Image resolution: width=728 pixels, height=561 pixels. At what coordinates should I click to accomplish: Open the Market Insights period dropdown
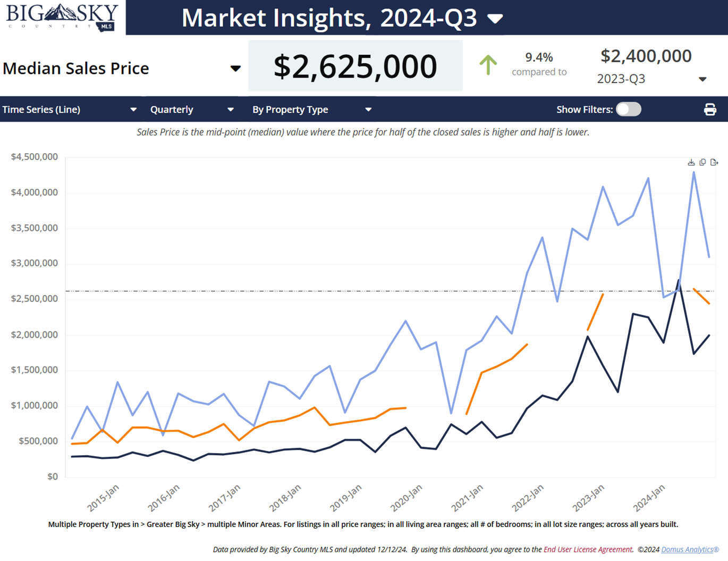(495, 19)
